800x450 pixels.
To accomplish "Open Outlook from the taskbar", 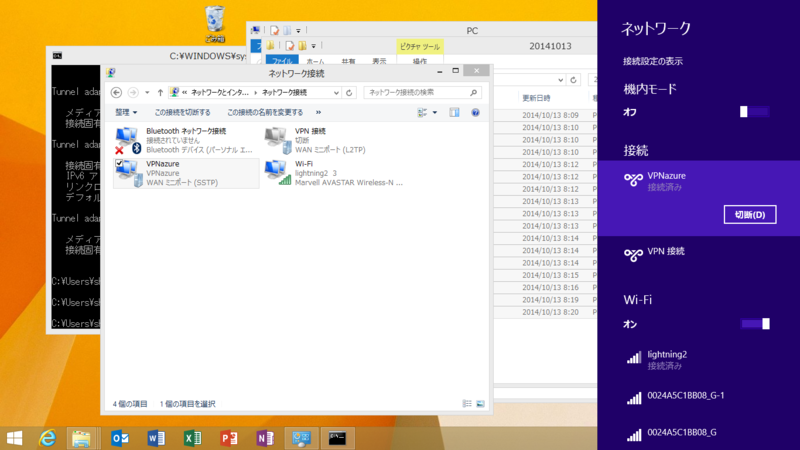I will (119, 438).
